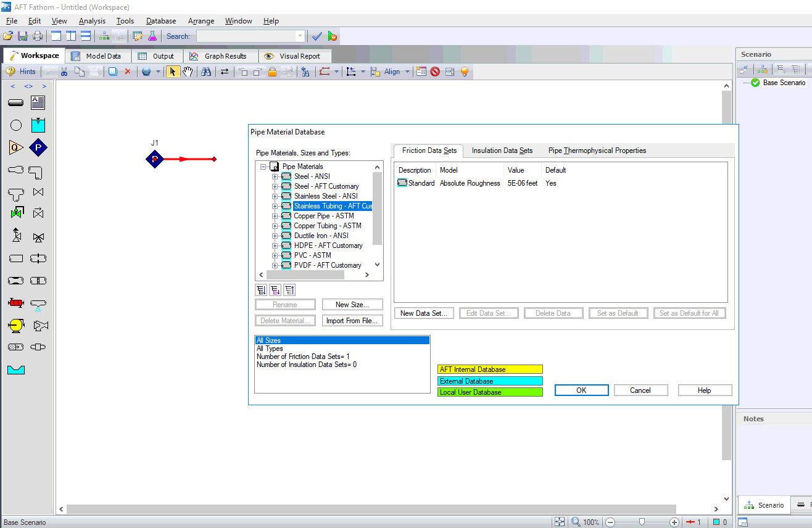Screen dimensions: 812x528
Task: Open the Arrange menu
Action: click(x=201, y=21)
